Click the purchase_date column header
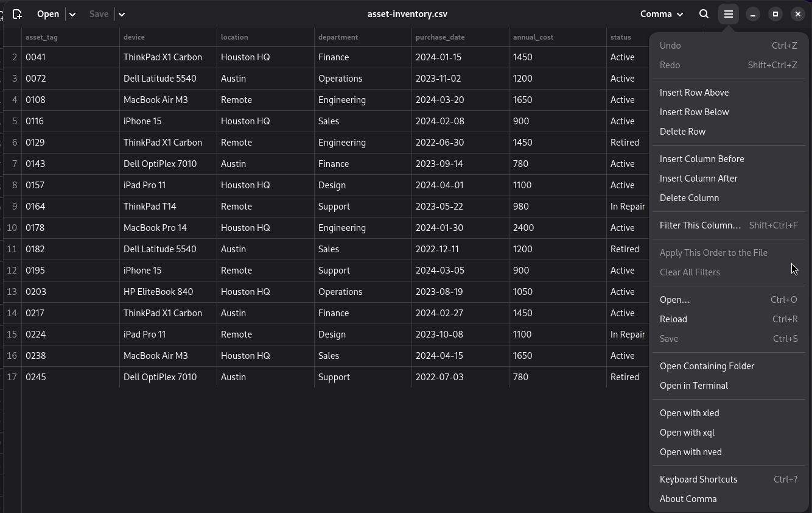 click(x=460, y=37)
